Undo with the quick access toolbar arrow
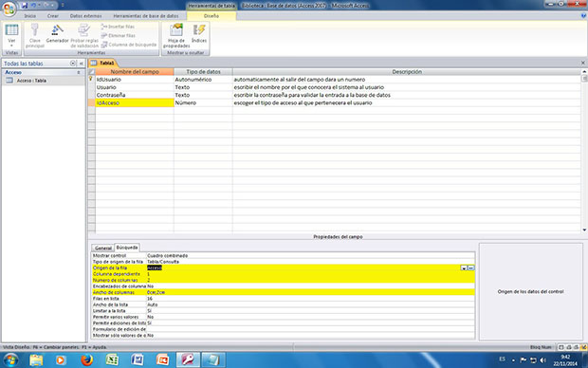This screenshot has width=588, height=368. [x=34, y=6]
